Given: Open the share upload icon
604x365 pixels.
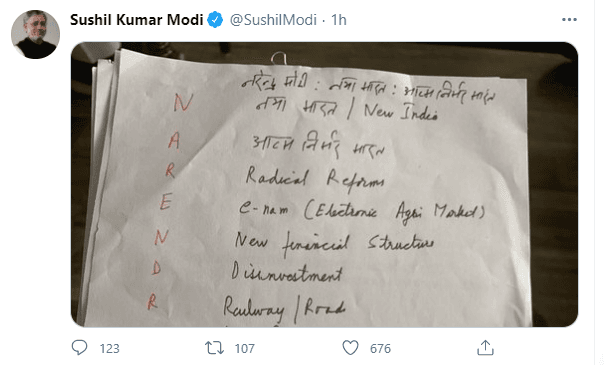Looking at the screenshot, I should (x=485, y=348).
